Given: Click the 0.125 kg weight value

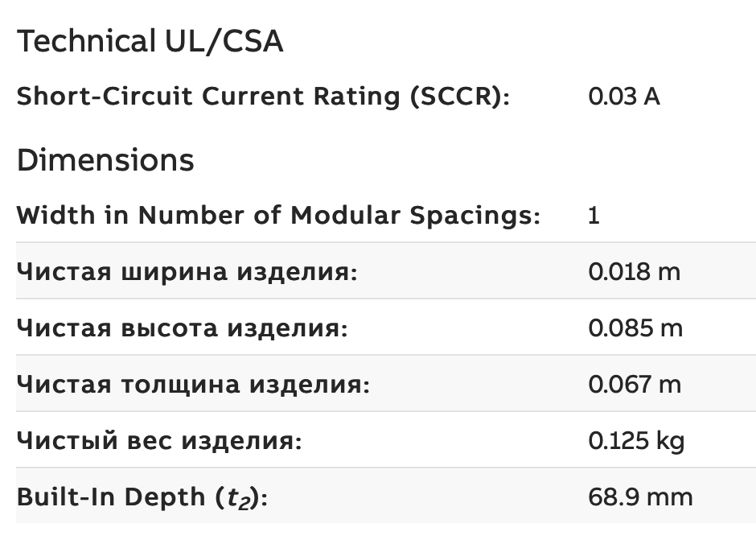Looking at the screenshot, I should pyautogui.click(x=636, y=441).
